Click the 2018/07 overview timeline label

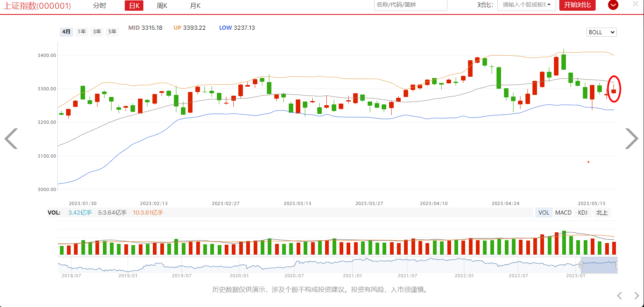coord(71,276)
